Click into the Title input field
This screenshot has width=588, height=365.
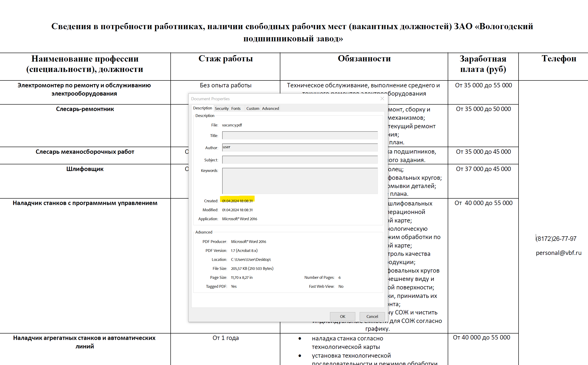pos(300,135)
